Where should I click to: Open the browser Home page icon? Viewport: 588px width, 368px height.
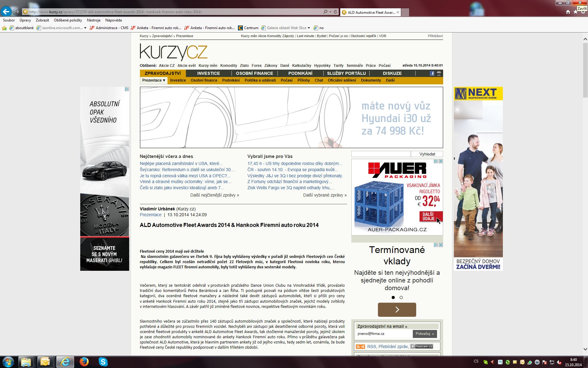point(568,12)
